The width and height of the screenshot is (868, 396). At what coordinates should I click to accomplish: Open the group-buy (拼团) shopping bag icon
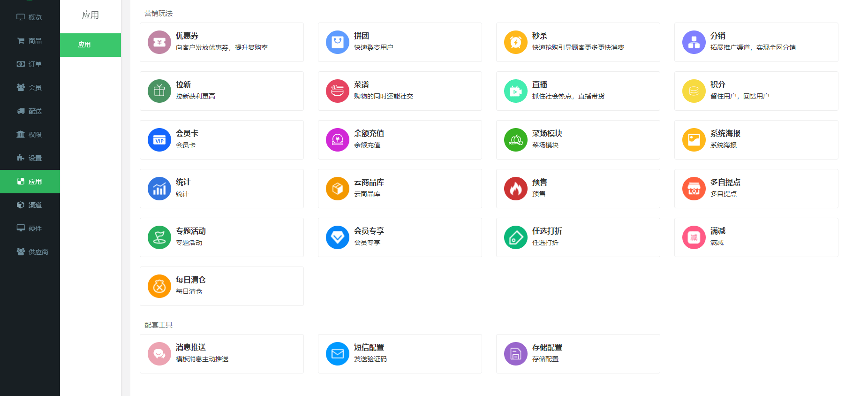(x=338, y=42)
